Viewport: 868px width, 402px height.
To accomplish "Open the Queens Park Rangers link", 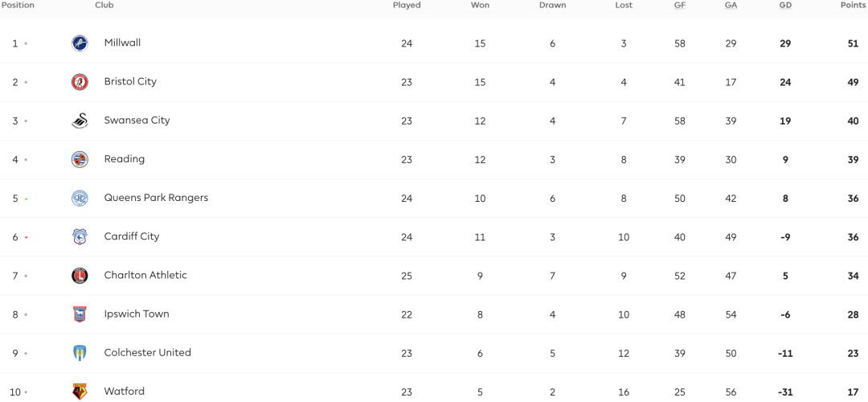I will 156,198.
